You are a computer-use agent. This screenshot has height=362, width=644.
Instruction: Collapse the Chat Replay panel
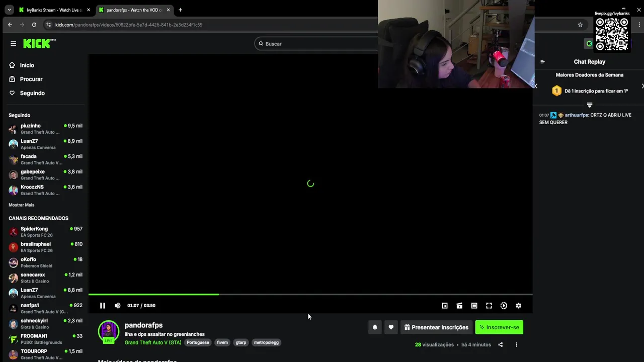(x=542, y=62)
